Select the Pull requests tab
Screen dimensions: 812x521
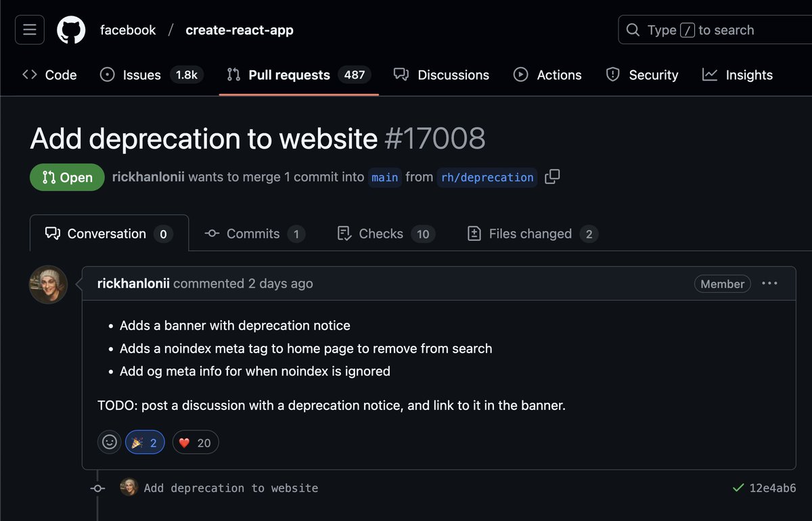pos(298,75)
